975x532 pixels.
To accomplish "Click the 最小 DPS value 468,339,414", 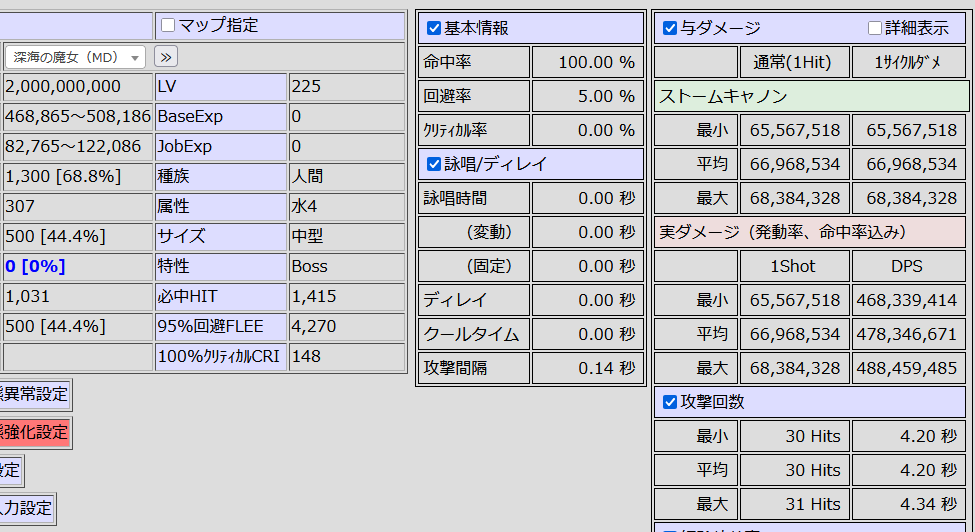I will (x=908, y=300).
